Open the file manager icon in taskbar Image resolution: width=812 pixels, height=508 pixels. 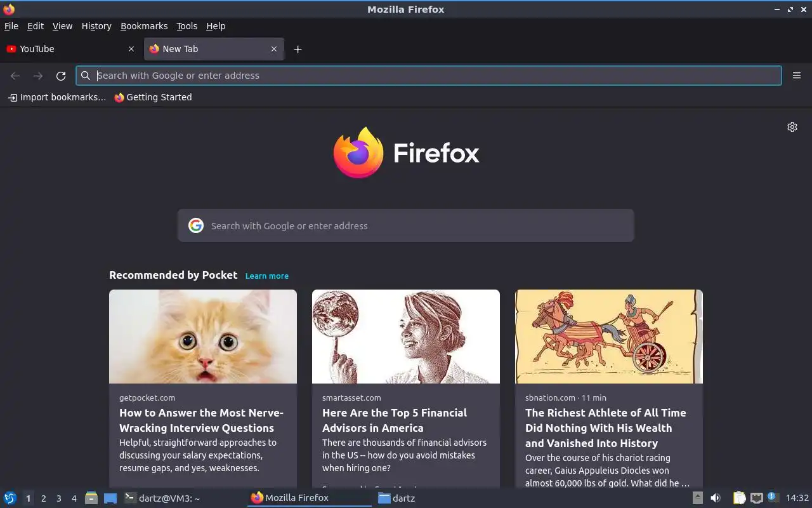click(x=91, y=498)
